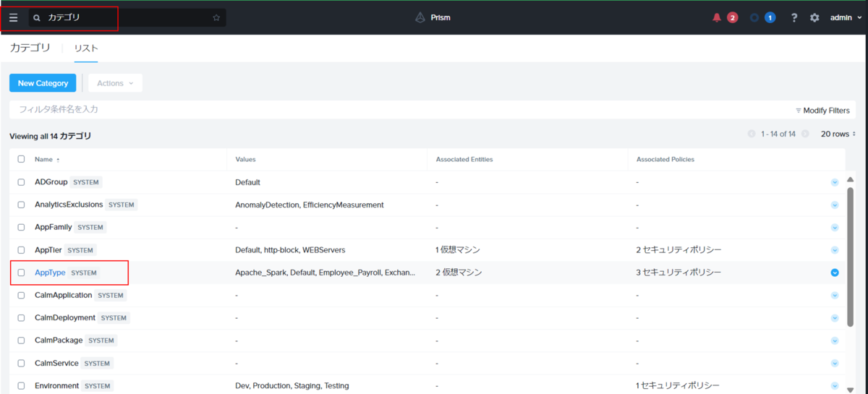Select all categories header checkbox
The height and width of the screenshot is (394, 868).
point(22,159)
